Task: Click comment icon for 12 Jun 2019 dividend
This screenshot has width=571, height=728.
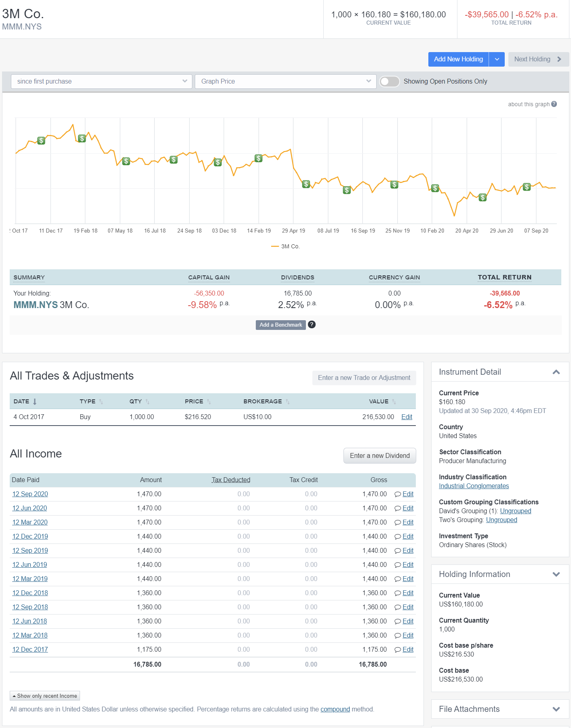Action: [398, 565]
